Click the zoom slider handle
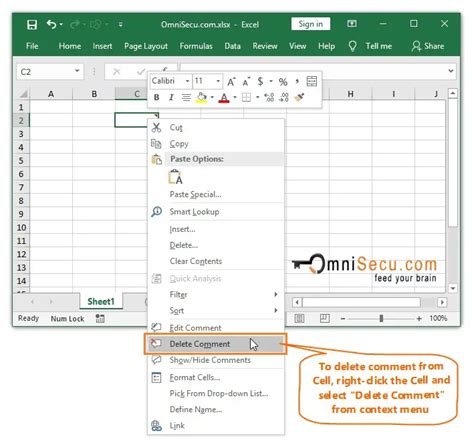 (x=381, y=319)
